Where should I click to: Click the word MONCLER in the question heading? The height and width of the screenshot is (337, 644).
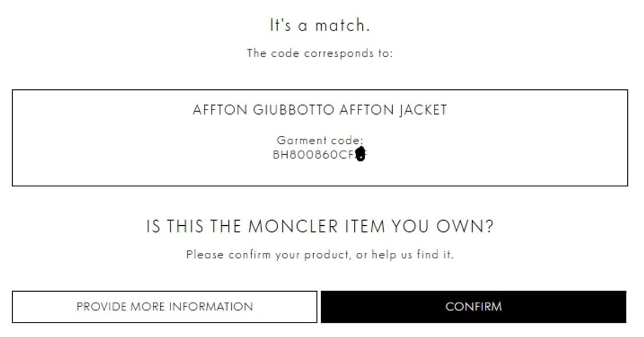[293, 226]
